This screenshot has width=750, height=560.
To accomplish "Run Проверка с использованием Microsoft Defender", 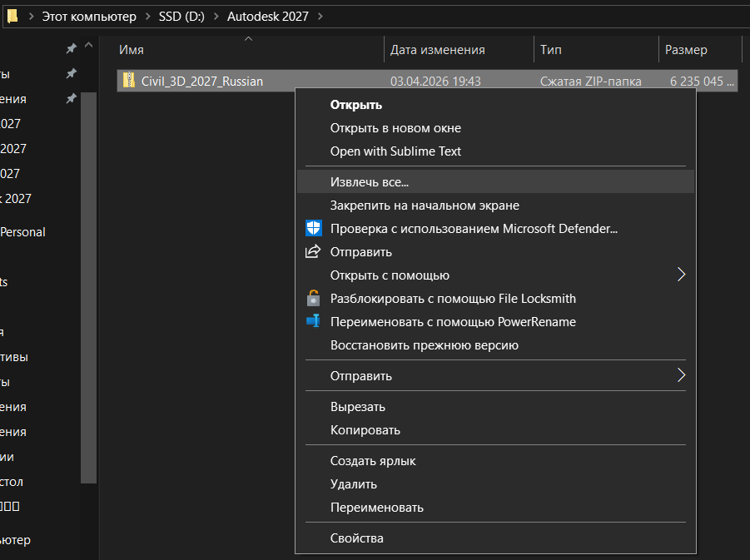I will click(x=474, y=229).
